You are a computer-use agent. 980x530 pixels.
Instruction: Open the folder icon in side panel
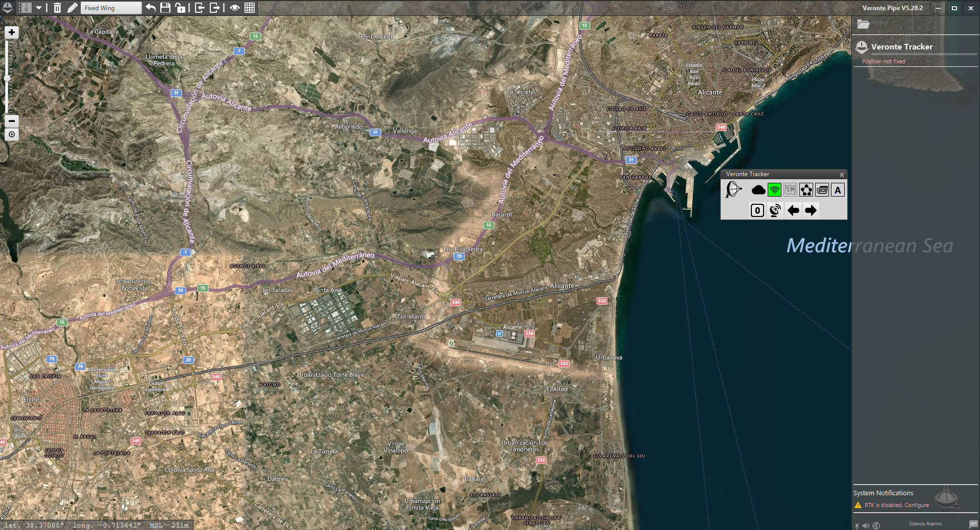[863, 23]
